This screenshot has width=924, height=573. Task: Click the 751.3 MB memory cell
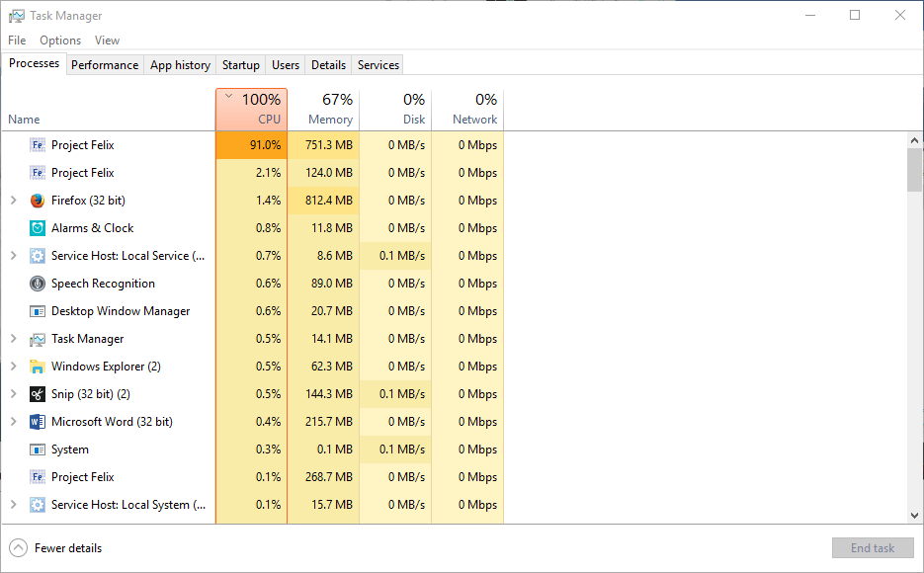pyautogui.click(x=323, y=145)
